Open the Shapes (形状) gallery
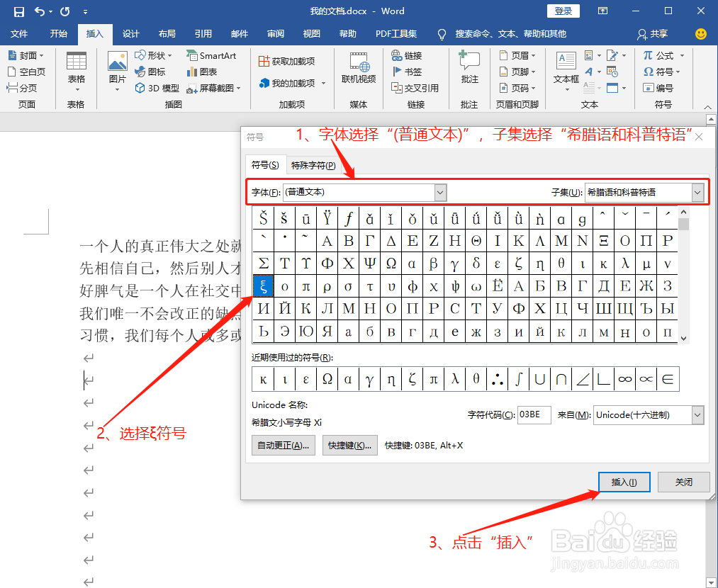This screenshot has height=588, width=718. click(153, 55)
